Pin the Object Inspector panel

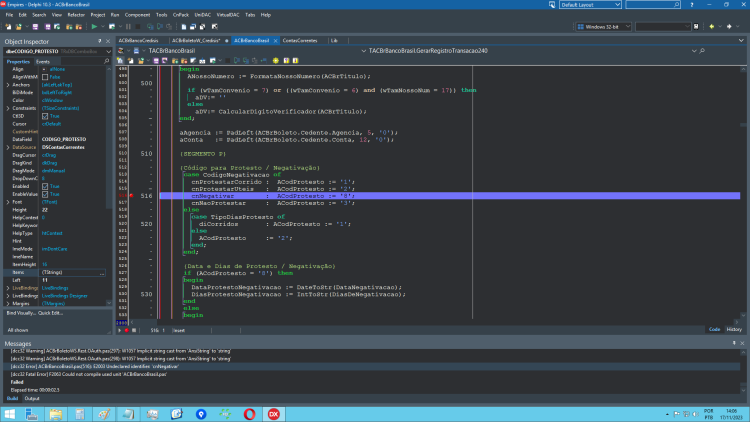[99, 42]
